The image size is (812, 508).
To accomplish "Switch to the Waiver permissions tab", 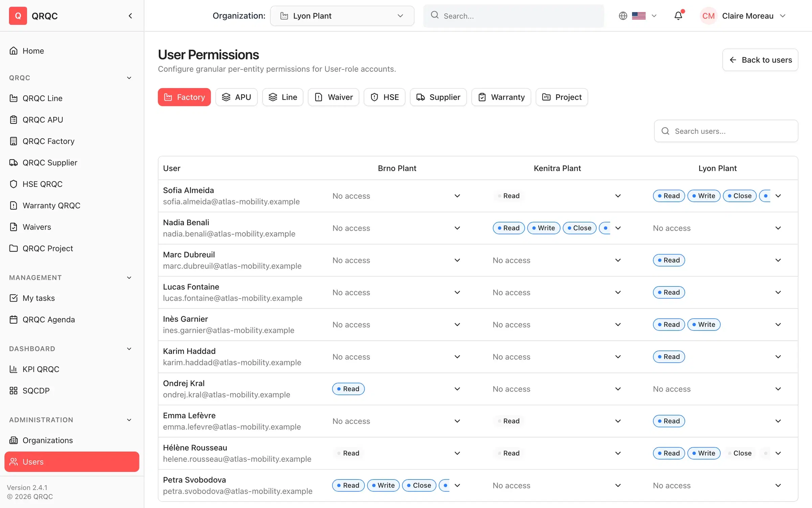I will pyautogui.click(x=333, y=97).
